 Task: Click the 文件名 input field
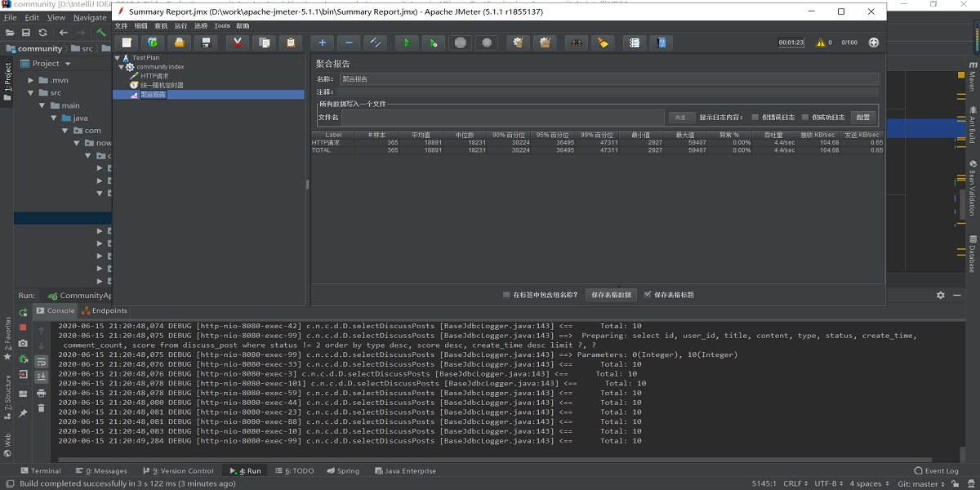(x=502, y=118)
